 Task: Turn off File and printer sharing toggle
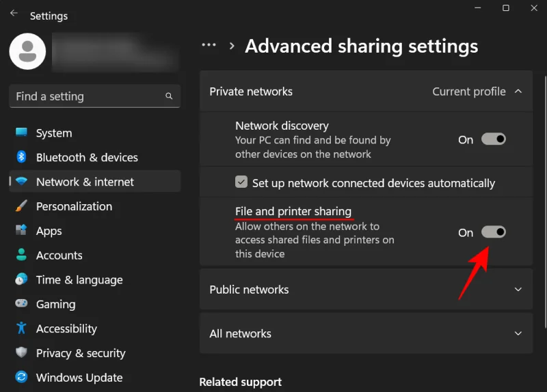493,232
